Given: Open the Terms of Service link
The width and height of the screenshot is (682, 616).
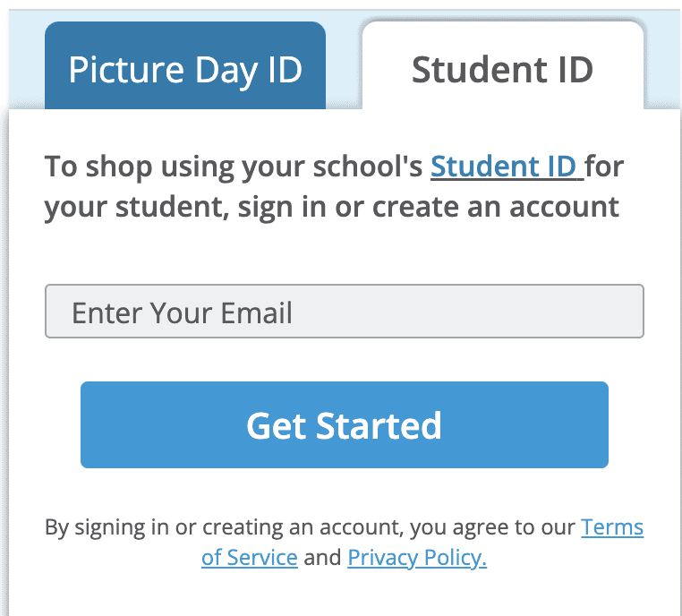Looking at the screenshot, I should click(x=612, y=527).
